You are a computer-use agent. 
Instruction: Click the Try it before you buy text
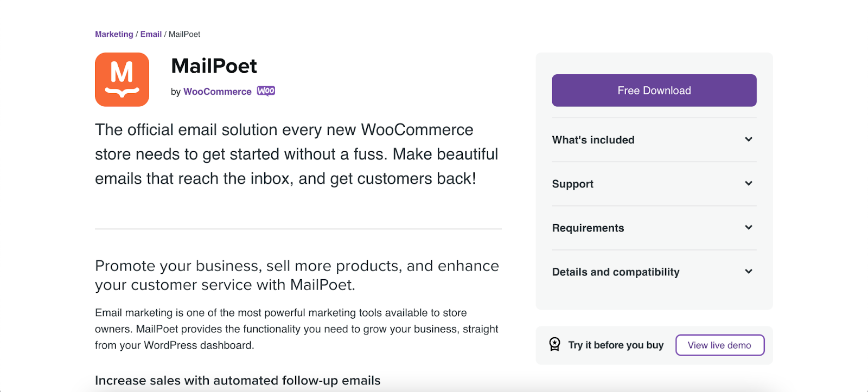tap(616, 345)
